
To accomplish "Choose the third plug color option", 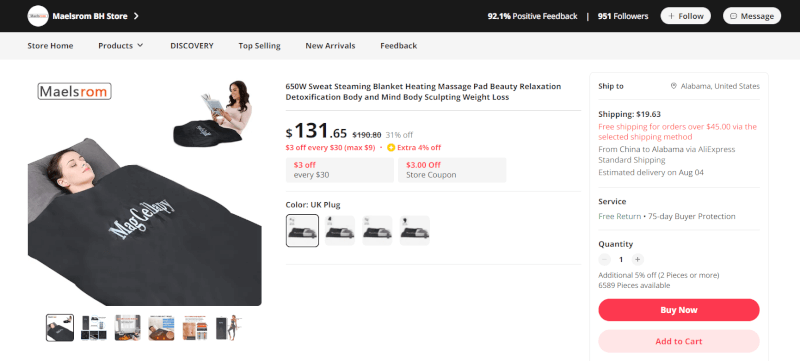I will [377, 230].
